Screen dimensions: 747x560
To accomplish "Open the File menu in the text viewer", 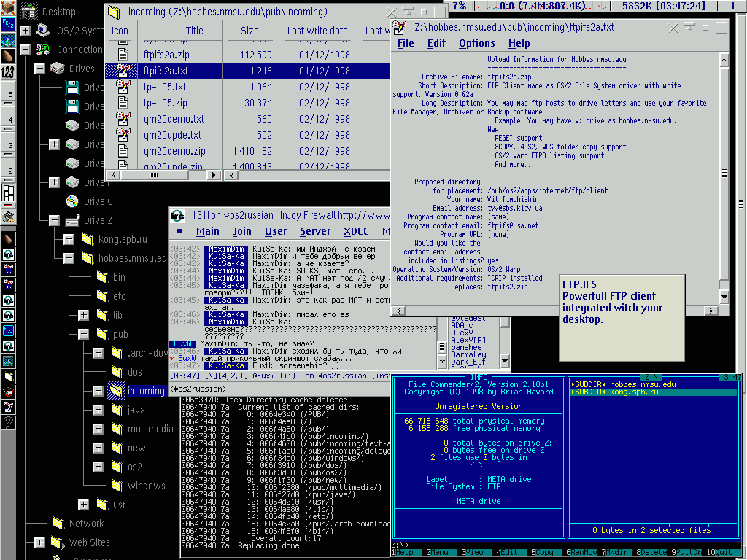I will point(406,43).
